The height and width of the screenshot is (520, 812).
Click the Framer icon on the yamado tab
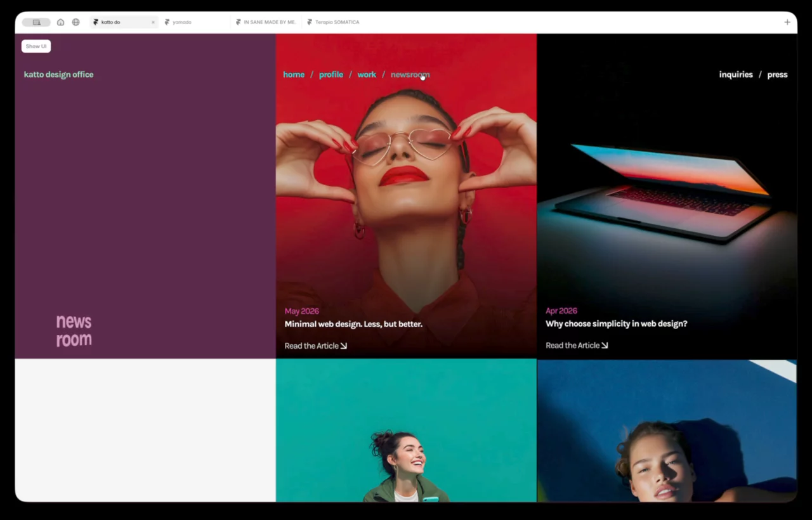[x=167, y=22]
